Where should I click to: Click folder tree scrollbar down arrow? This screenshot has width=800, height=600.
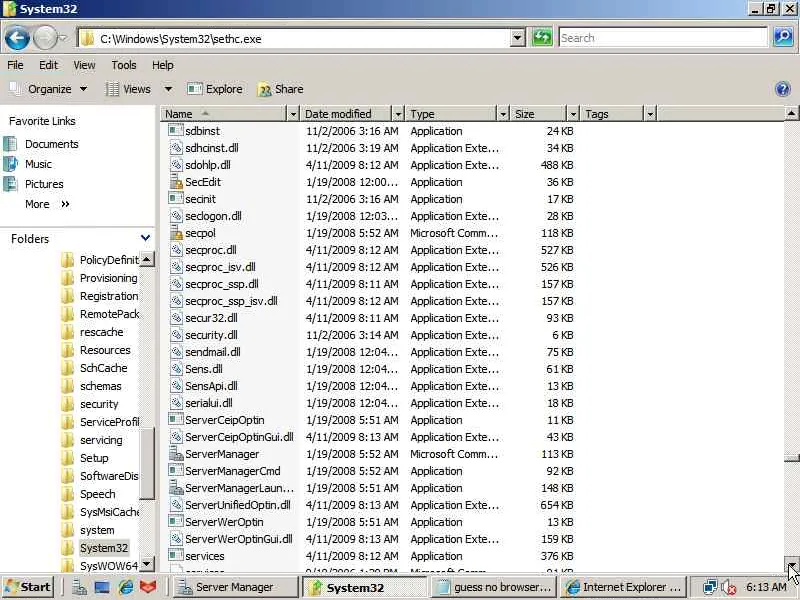(x=146, y=564)
